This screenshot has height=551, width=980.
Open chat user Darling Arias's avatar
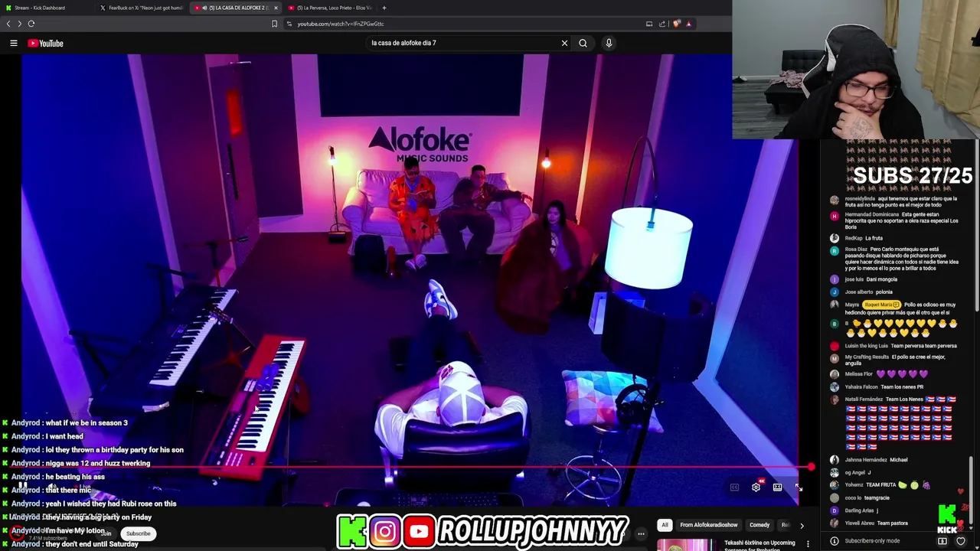(x=835, y=510)
